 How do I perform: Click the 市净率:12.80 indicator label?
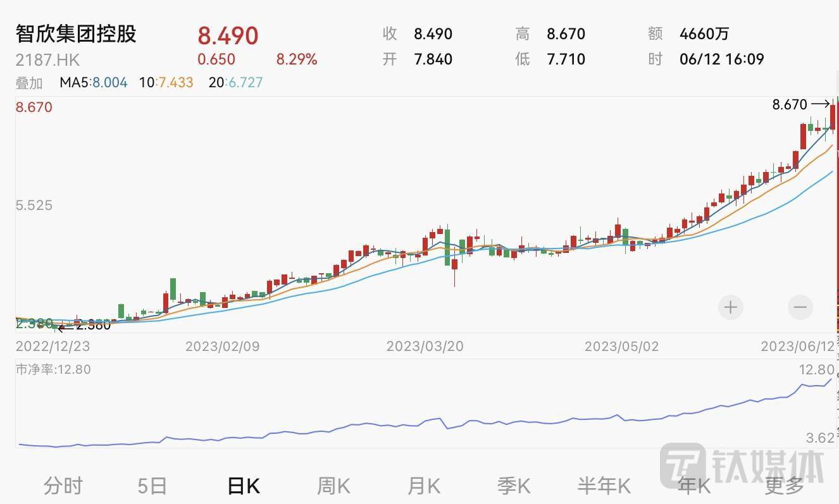53,369
